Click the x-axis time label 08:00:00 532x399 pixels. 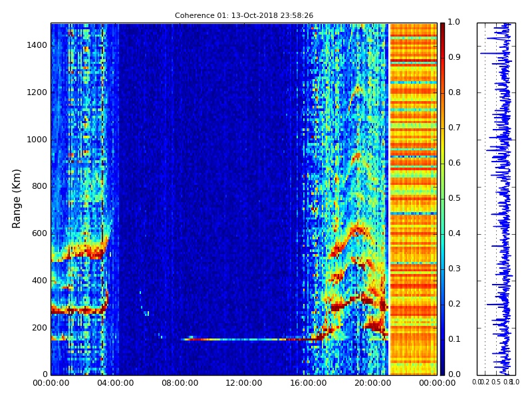(180, 383)
